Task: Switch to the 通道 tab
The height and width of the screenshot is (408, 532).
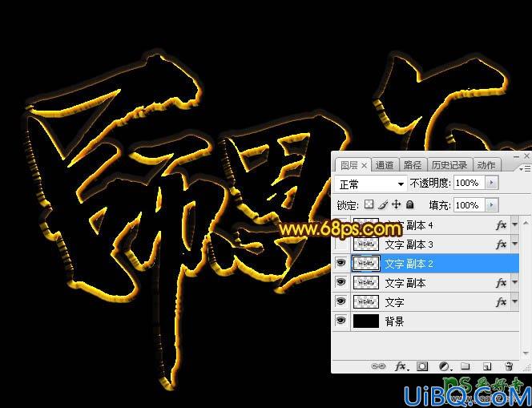Action: coord(385,165)
